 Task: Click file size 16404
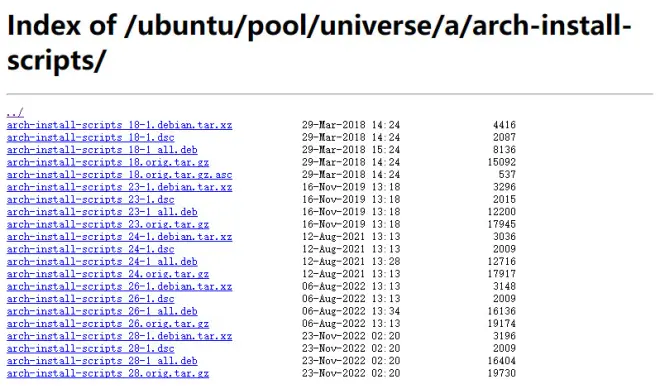[x=502, y=361]
